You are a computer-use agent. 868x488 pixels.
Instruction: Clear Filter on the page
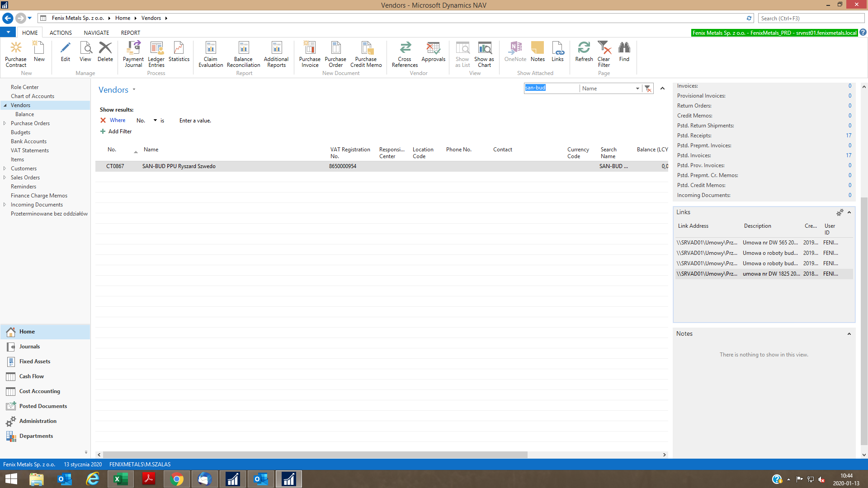coord(604,54)
